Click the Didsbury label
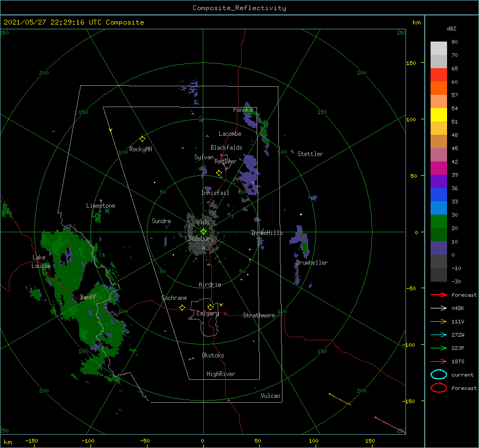 (201, 239)
